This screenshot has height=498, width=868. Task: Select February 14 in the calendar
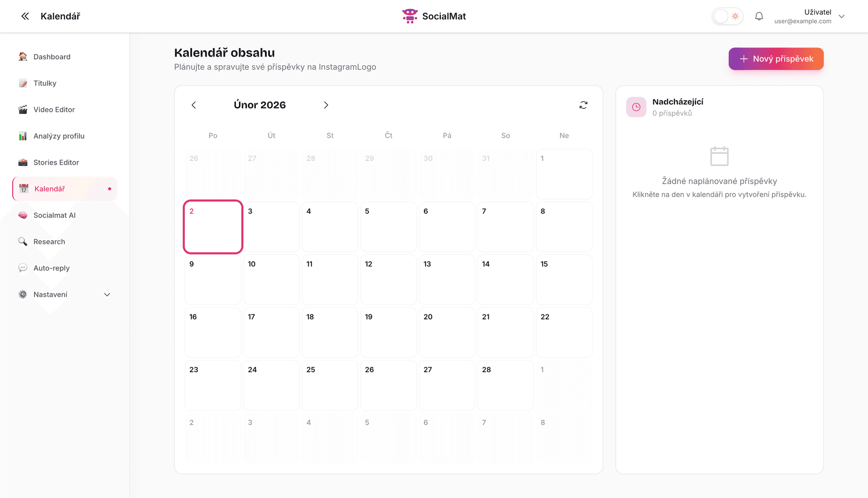pyautogui.click(x=505, y=280)
